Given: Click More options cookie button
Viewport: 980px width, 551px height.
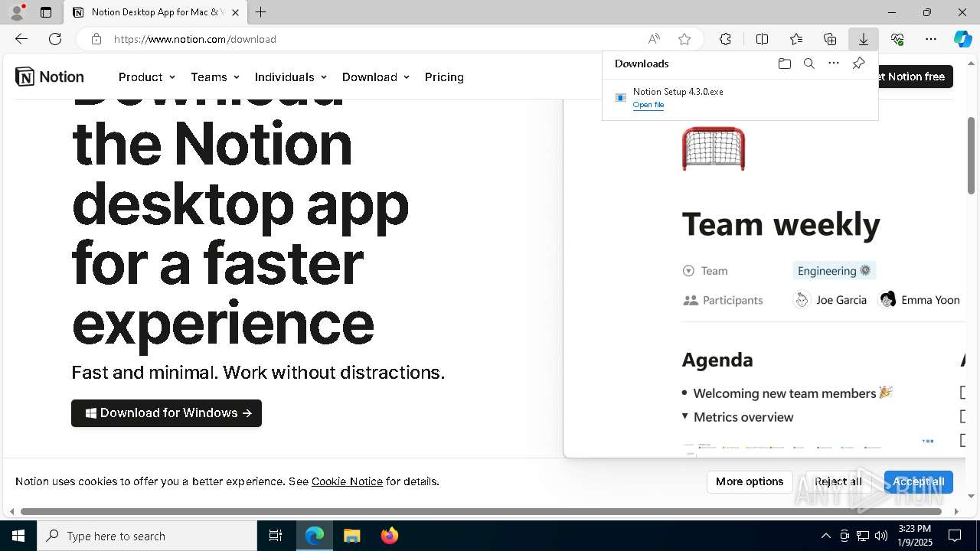Looking at the screenshot, I should coord(750,481).
